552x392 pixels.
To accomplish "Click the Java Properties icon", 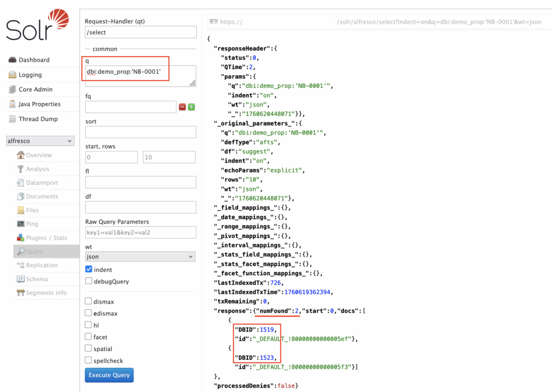I will (12, 104).
